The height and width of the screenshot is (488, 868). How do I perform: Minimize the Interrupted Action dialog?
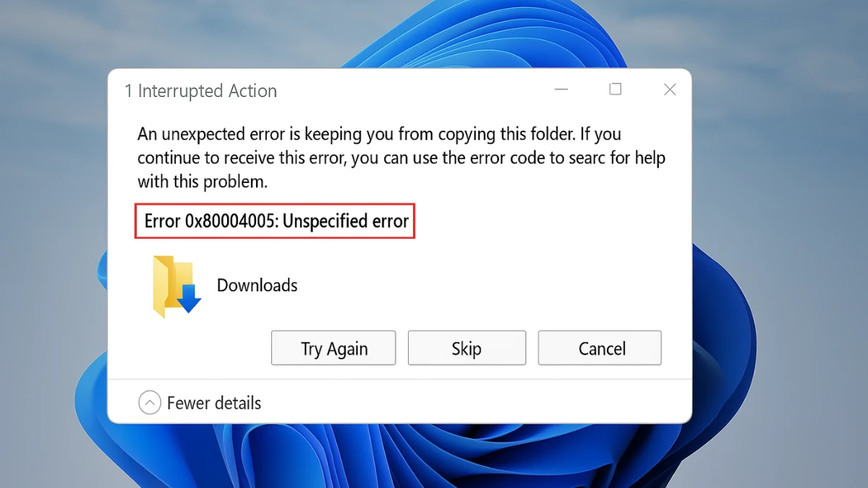click(x=561, y=90)
